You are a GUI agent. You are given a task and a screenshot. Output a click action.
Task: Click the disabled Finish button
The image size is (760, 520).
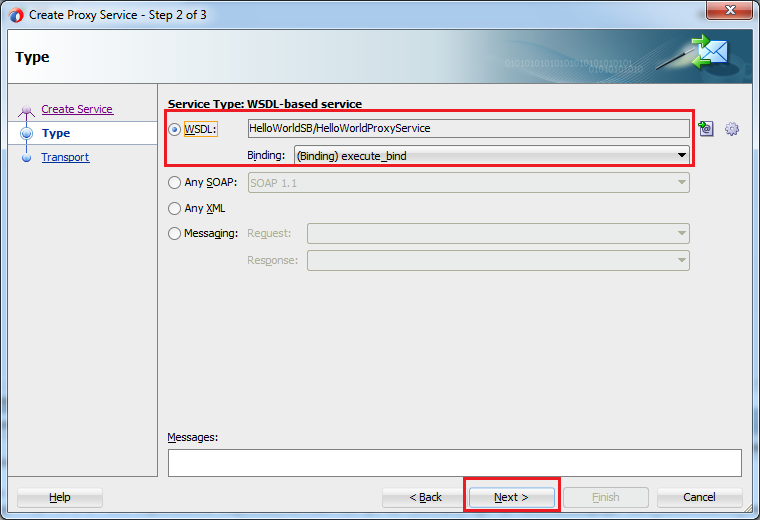(x=606, y=497)
